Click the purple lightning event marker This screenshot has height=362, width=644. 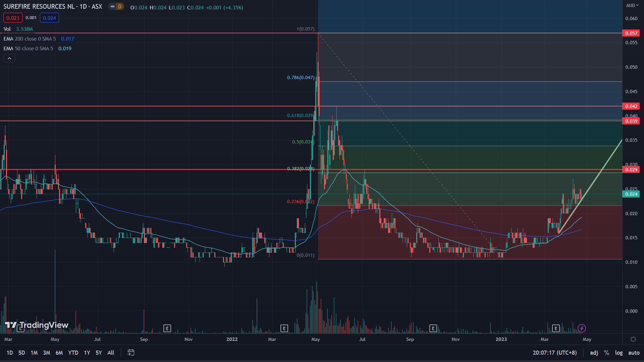[x=582, y=328]
